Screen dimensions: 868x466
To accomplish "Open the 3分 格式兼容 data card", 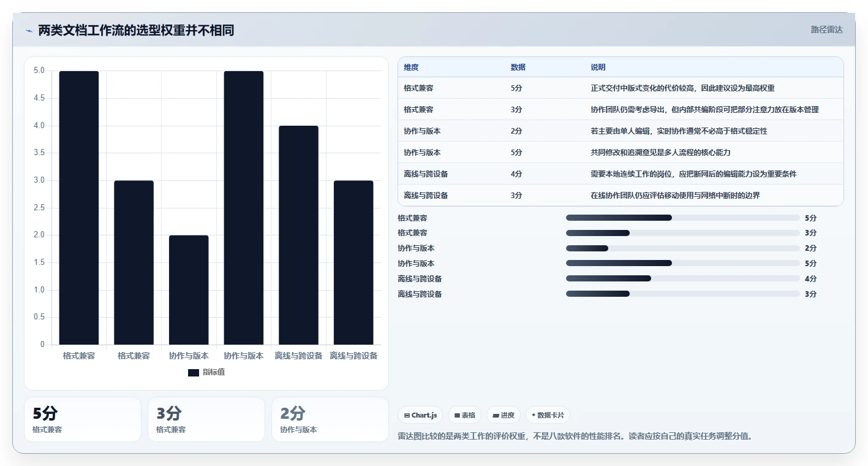I will pyautogui.click(x=206, y=419).
